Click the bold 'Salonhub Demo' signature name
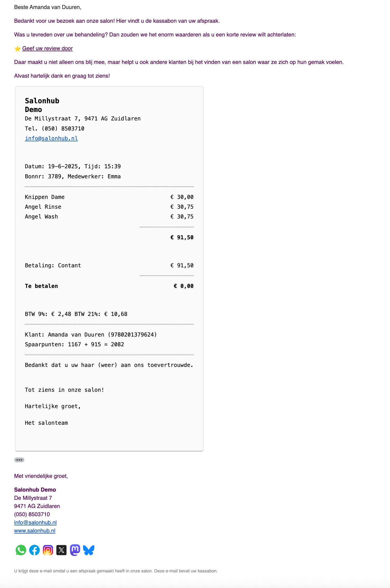 (35, 490)
